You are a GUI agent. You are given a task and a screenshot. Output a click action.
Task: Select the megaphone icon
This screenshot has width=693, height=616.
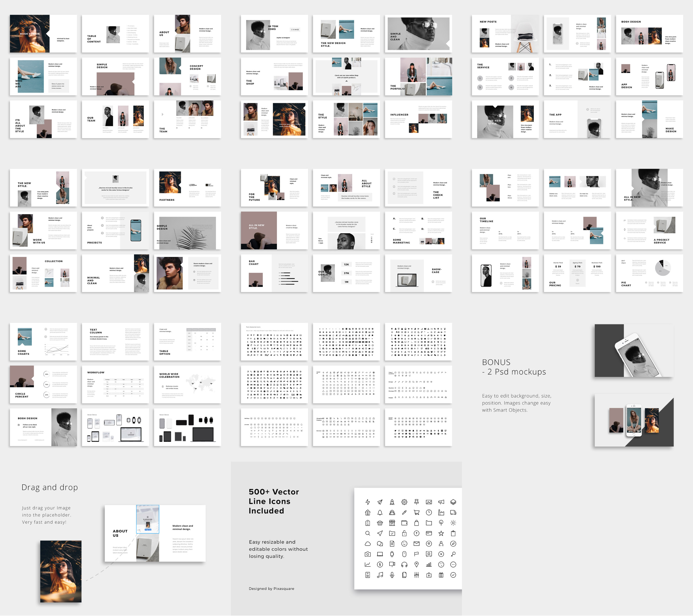click(x=441, y=502)
